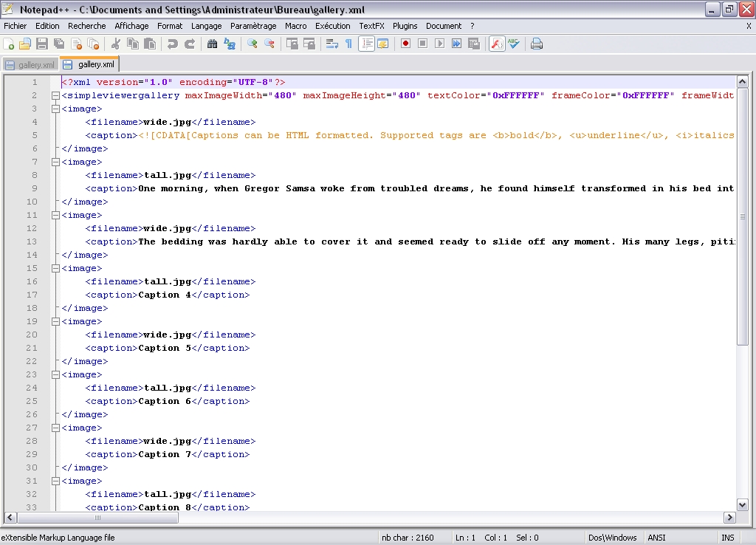
Task: Click the New file toolbar icon
Action: coord(9,44)
